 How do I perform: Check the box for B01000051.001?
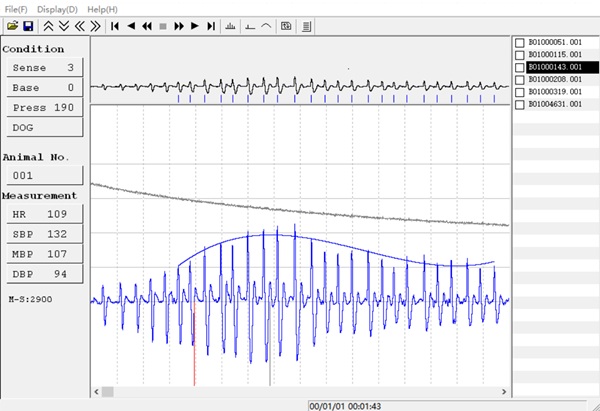pos(519,43)
